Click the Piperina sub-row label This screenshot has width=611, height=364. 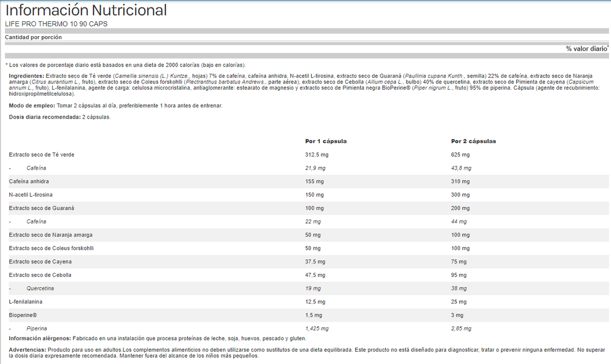coord(37,328)
